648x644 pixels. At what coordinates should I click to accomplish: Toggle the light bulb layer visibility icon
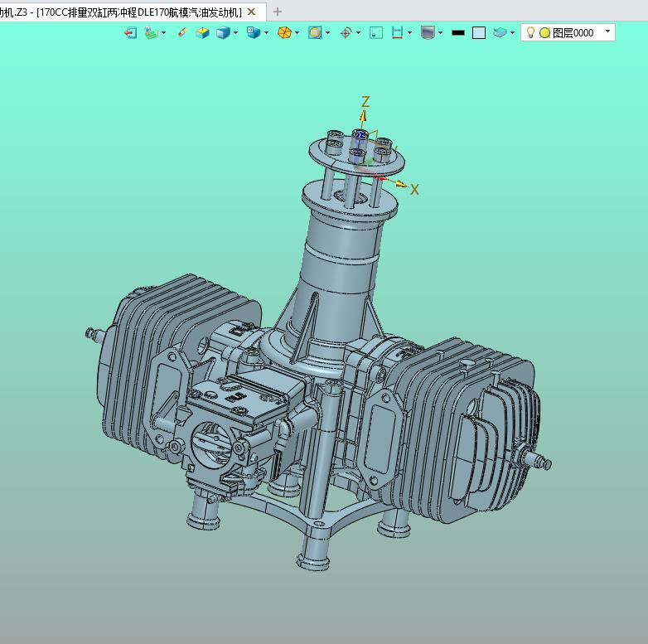(x=530, y=32)
